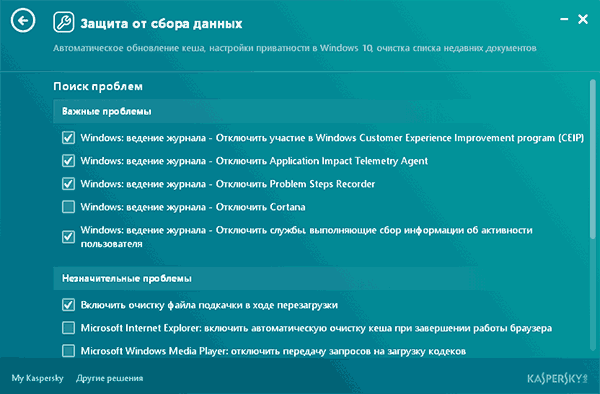The height and width of the screenshot is (394, 600).
Task: Click the Problem Steps Recorder row text
Action: click(x=228, y=184)
